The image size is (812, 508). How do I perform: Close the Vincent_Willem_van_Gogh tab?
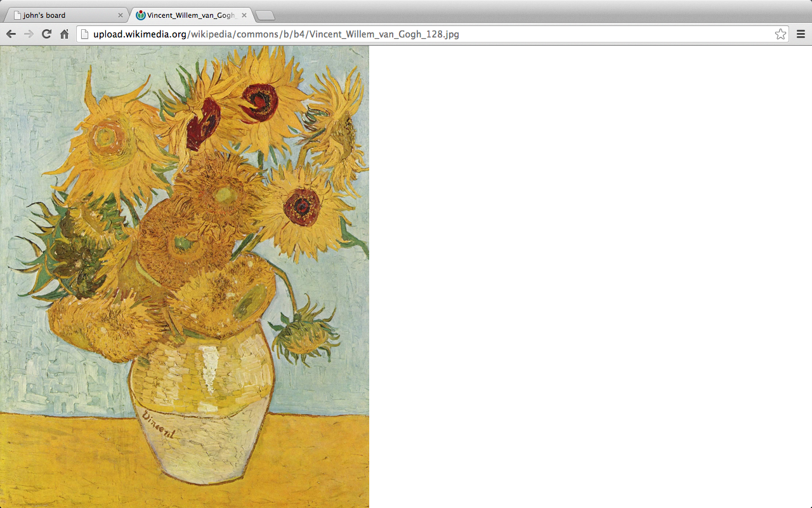(x=244, y=15)
